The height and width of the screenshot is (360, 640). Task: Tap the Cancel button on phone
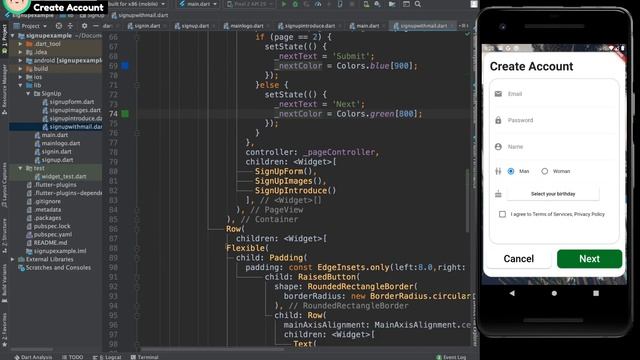519,259
